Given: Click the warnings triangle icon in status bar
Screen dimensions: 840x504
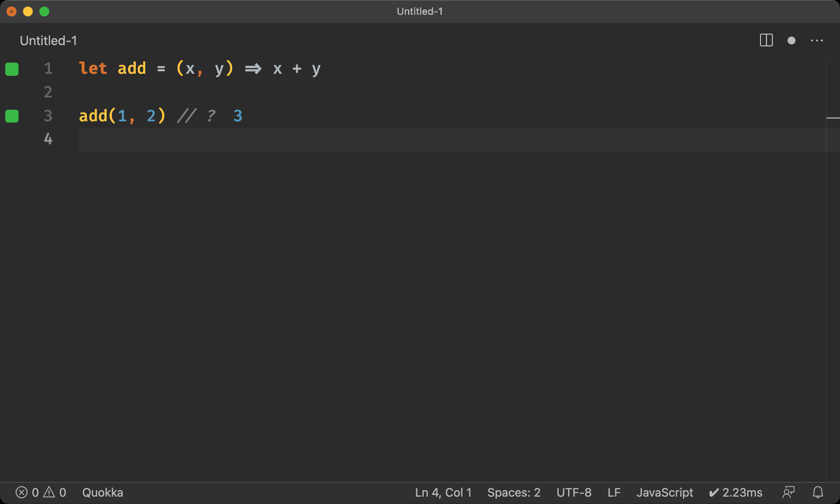Looking at the screenshot, I should pos(49,492).
